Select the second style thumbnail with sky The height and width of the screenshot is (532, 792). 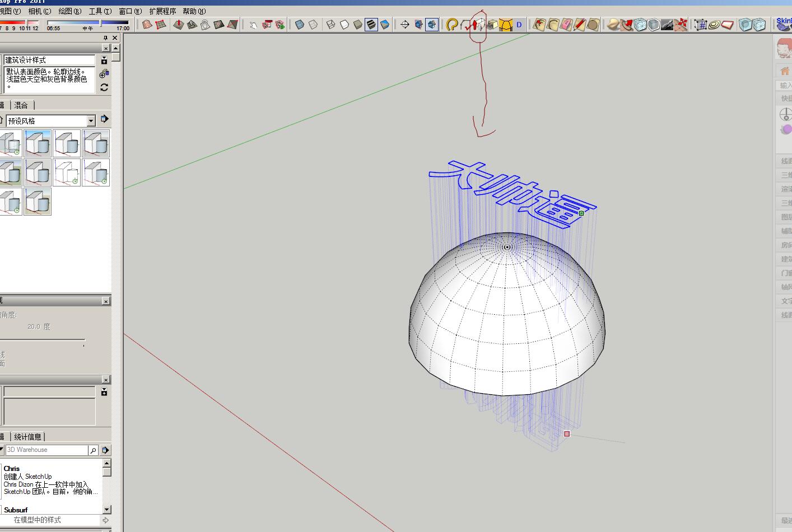(38, 143)
